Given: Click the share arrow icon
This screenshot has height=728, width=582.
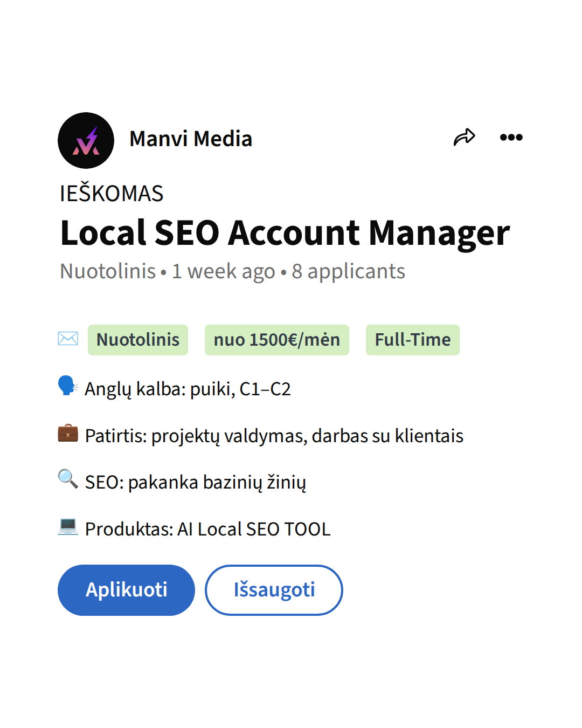Looking at the screenshot, I should click(x=464, y=138).
